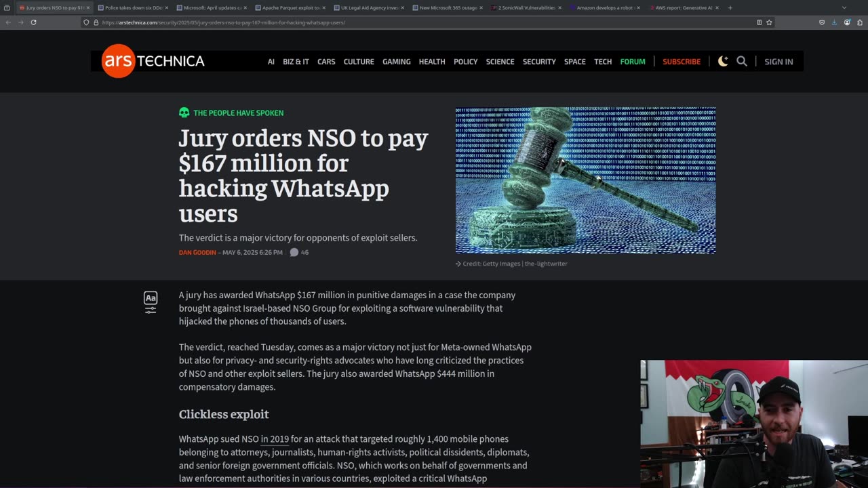
Task: Click the webcam video overlay
Action: 754,424
